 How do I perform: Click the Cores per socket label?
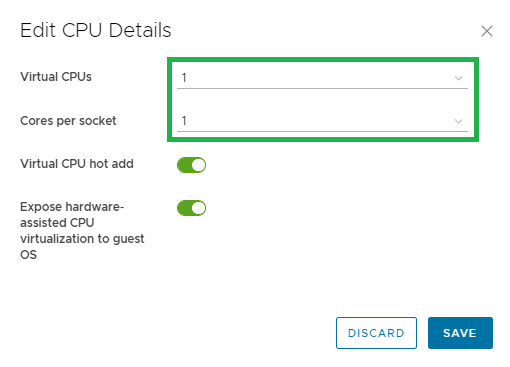pos(68,121)
